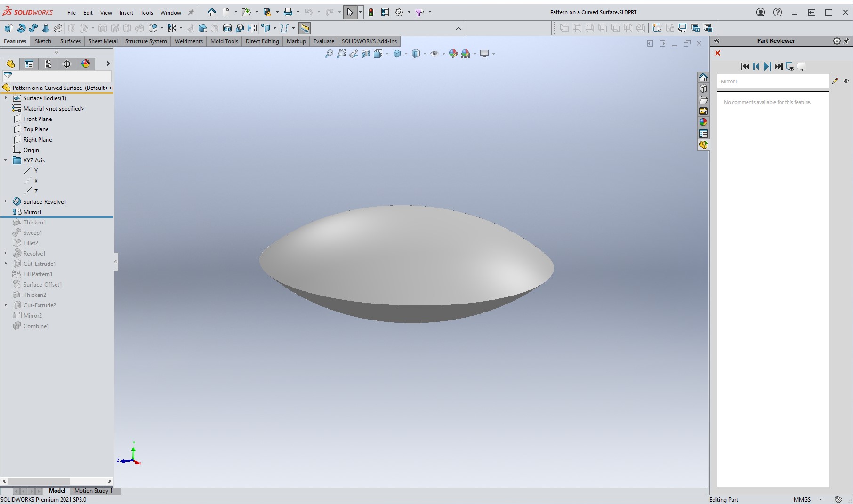Step to previous feature in Part Reviewer
Viewport: 853px width, 504px height.
pos(756,66)
